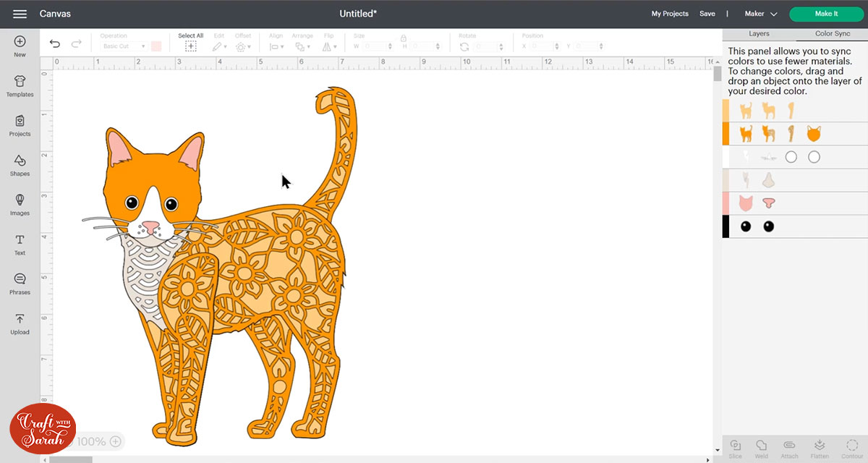Select the orange cat face thumbnail
This screenshot has height=463, width=868.
pos(814,134)
